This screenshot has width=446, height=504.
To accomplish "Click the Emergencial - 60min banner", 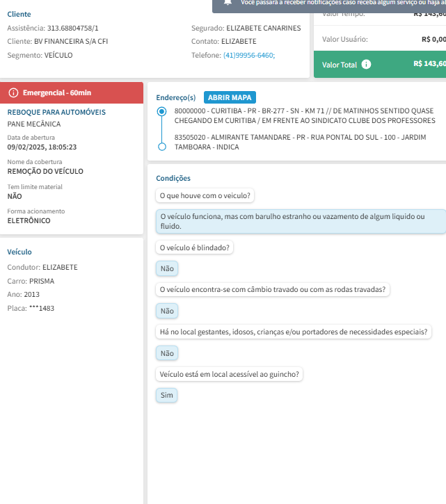I will [72, 93].
